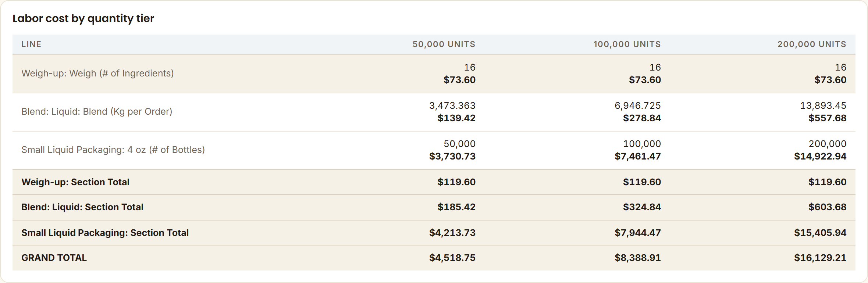Click the Blend: Liquid: Section Total row
The height and width of the screenshot is (283, 868).
pos(434,207)
